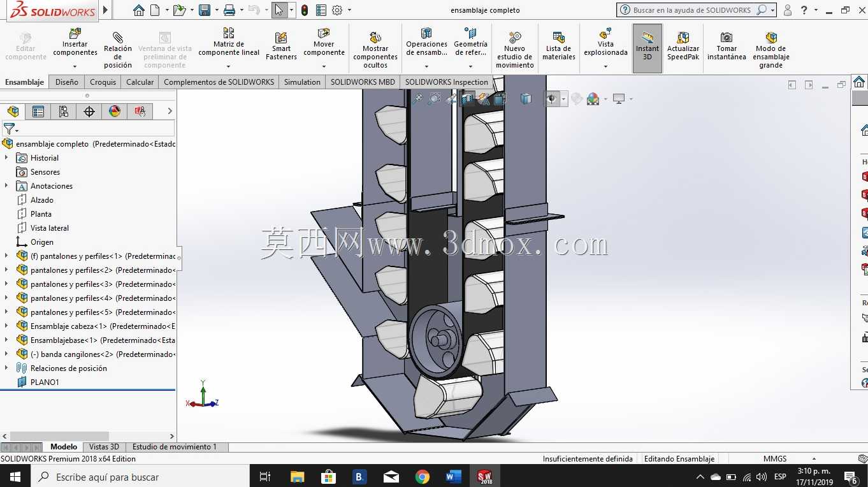868x487 pixels.
Task: Expand the Relaciones de posición node
Action: coord(6,368)
